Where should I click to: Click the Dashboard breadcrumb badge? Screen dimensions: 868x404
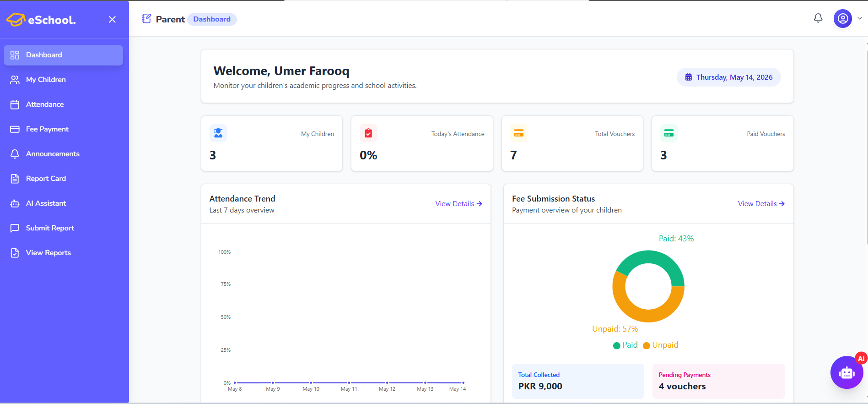pyautogui.click(x=212, y=19)
